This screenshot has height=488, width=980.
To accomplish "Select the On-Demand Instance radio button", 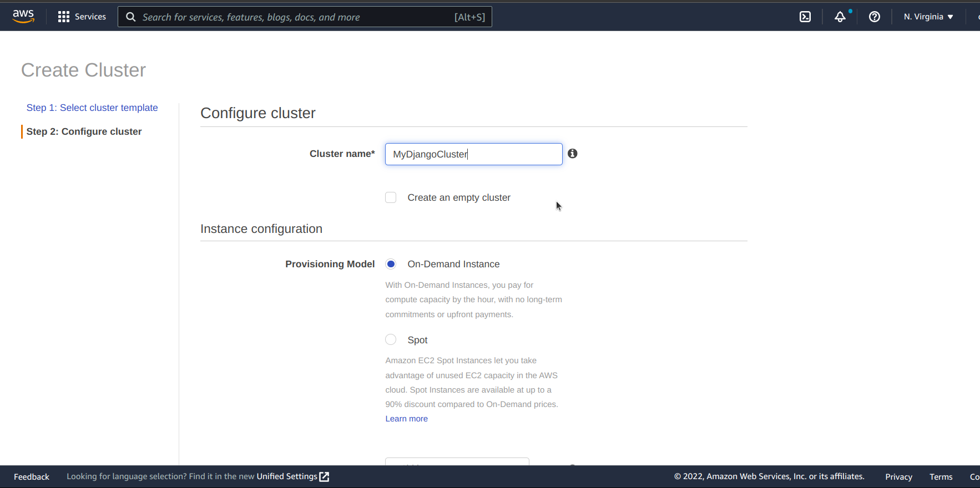I will 391,264.
